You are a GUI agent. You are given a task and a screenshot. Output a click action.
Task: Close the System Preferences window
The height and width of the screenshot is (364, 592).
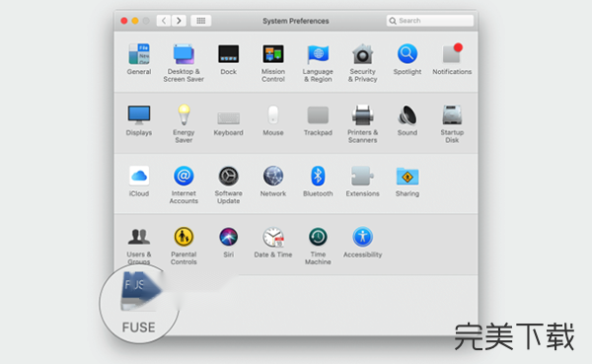(124, 21)
